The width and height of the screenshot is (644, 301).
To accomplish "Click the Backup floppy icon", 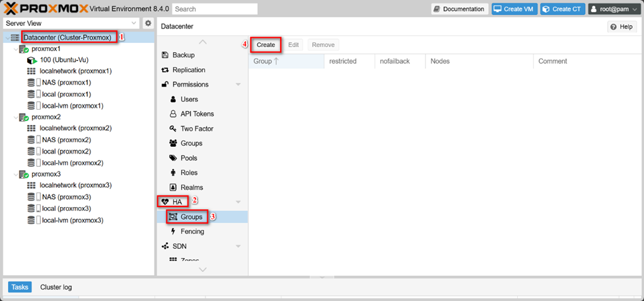I will click(165, 55).
